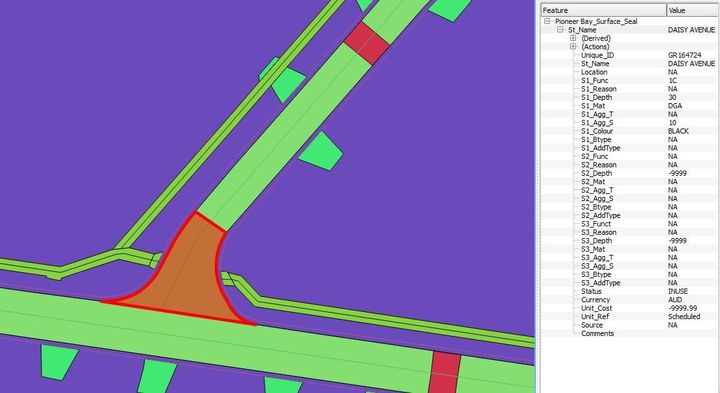Click the INUSE value of Status
The image size is (720, 393).
pyautogui.click(x=678, y=291)
